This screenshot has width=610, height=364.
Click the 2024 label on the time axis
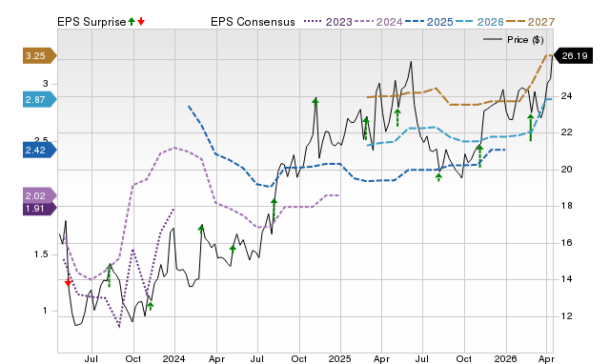(x=173, y=358)
